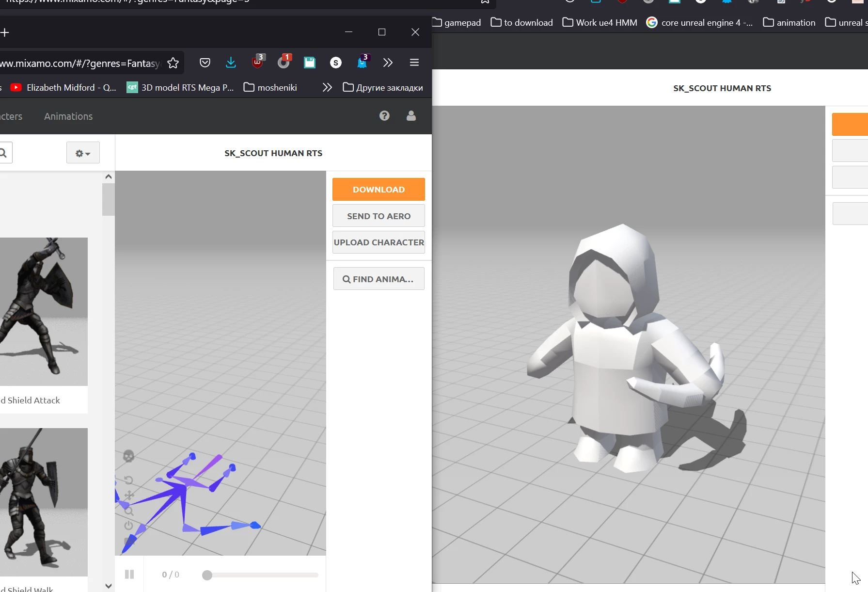This screenshot has width=868, height=592.
Task: Open the Work ue4 HMM bookmark folder
Action: [x=600, y=23]
